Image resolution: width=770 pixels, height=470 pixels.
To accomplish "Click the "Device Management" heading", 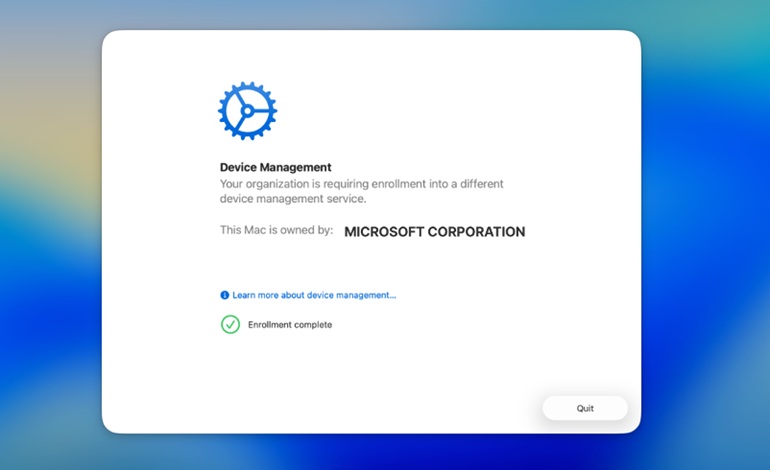I will point(275,167).
